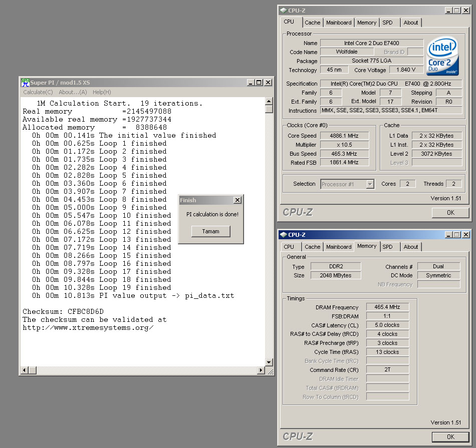
Task: Click the CPU-Z icon in lower window title bar
Action: [x=283, y=234]
